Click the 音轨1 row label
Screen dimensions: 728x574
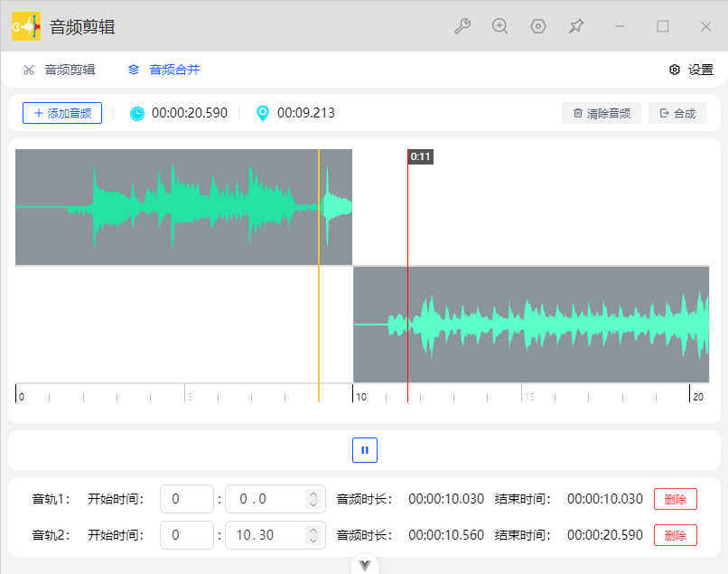coord(51,499)
